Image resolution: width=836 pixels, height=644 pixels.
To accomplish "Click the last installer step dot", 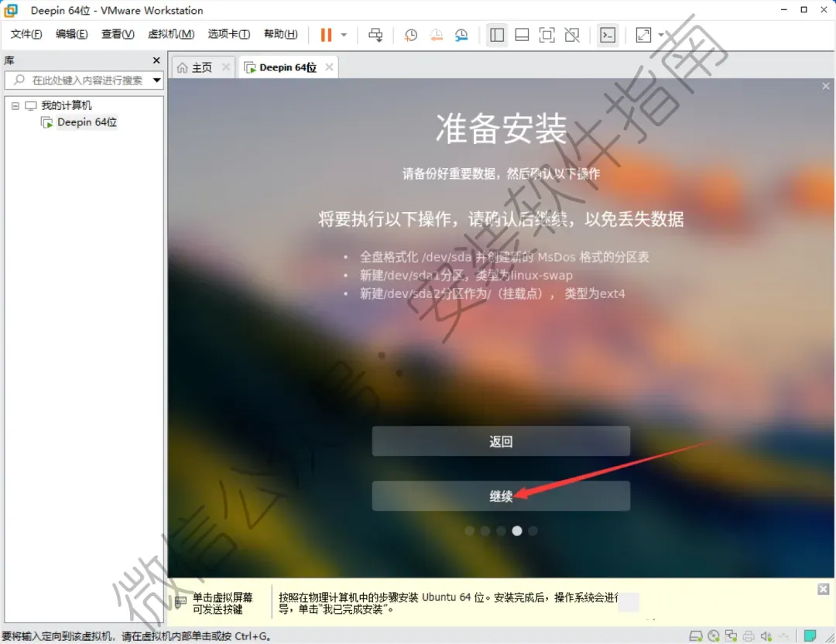I will [x=533, y=530].
